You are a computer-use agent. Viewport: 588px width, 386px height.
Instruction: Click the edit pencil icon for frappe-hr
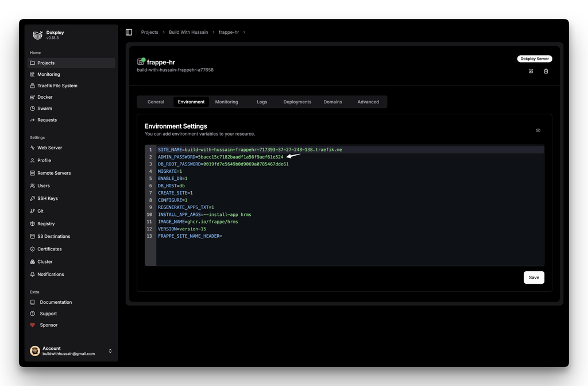[x=531, y=71]
